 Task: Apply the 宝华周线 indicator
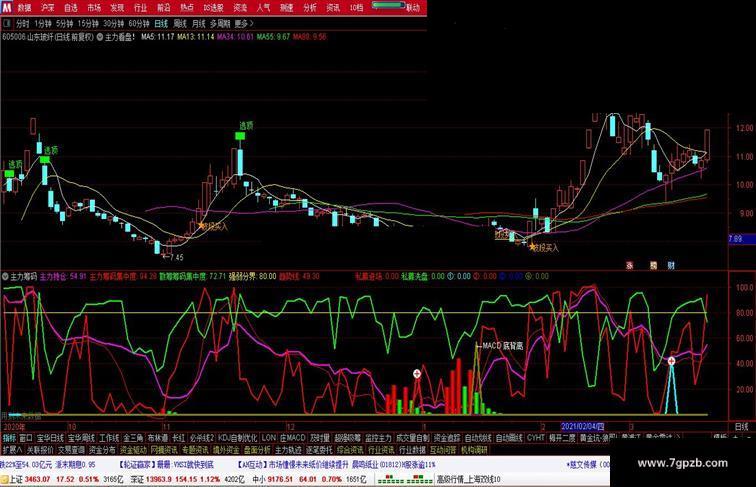click(81, 438)
